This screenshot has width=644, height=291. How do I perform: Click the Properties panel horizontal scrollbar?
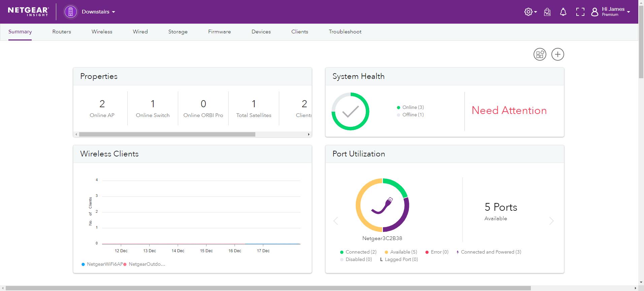point(167,134)
